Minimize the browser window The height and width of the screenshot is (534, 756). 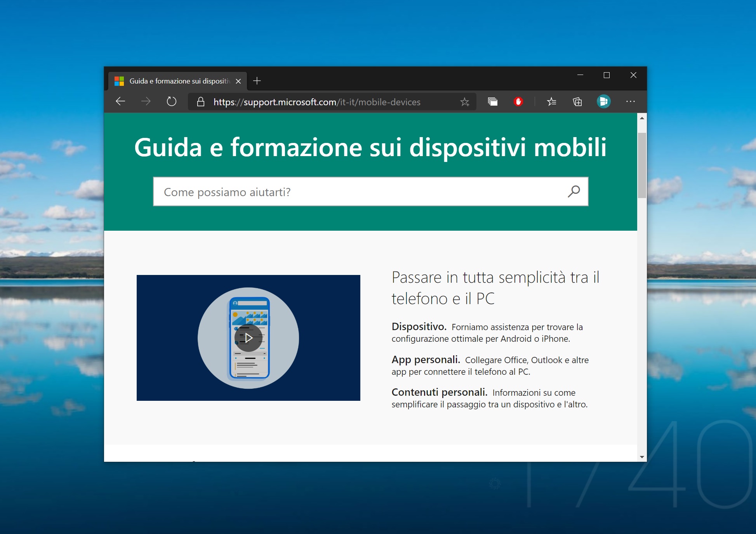point(580,75)
